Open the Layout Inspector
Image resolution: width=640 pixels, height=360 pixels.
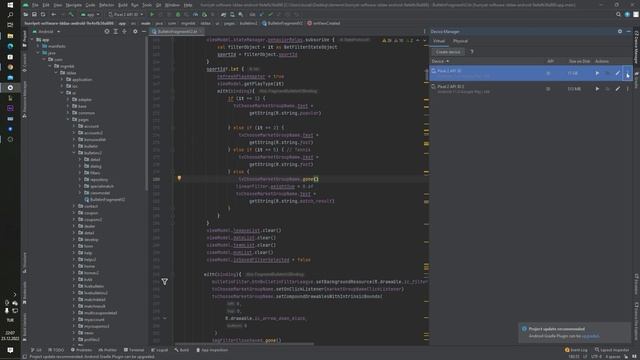click(x=612, y=350)
